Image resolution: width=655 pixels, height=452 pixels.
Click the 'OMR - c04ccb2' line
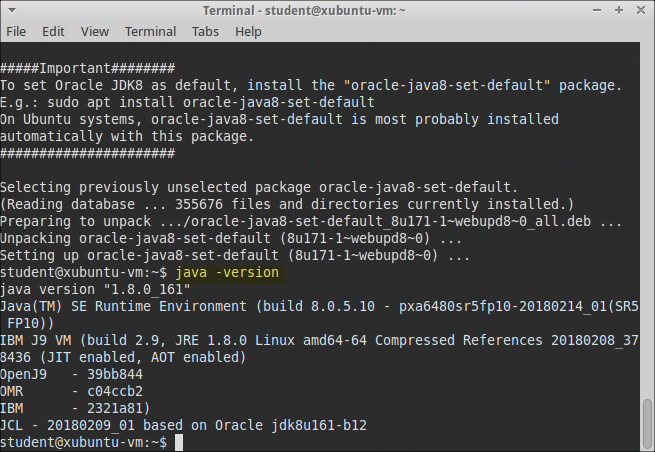coord(71,391)
